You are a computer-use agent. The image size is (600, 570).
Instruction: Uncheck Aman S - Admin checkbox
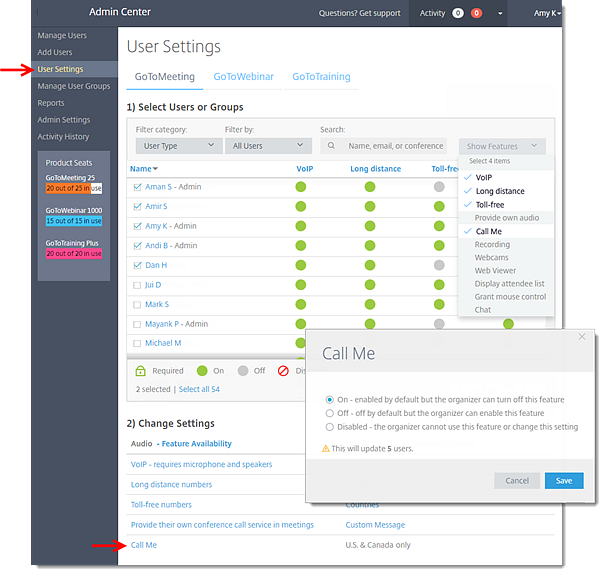137,187
